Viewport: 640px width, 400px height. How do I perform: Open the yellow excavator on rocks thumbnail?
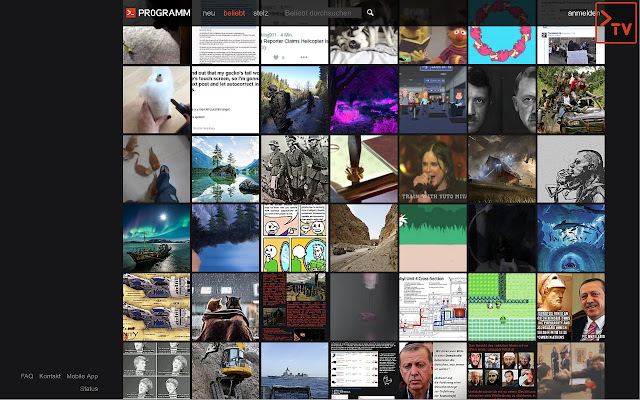pyautogui.click(x=225, y=371)
